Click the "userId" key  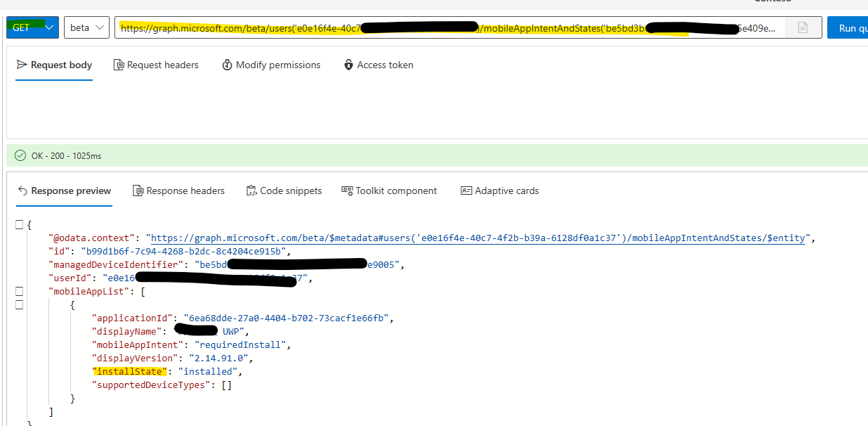pyautogui.click(x=70, y=278)
